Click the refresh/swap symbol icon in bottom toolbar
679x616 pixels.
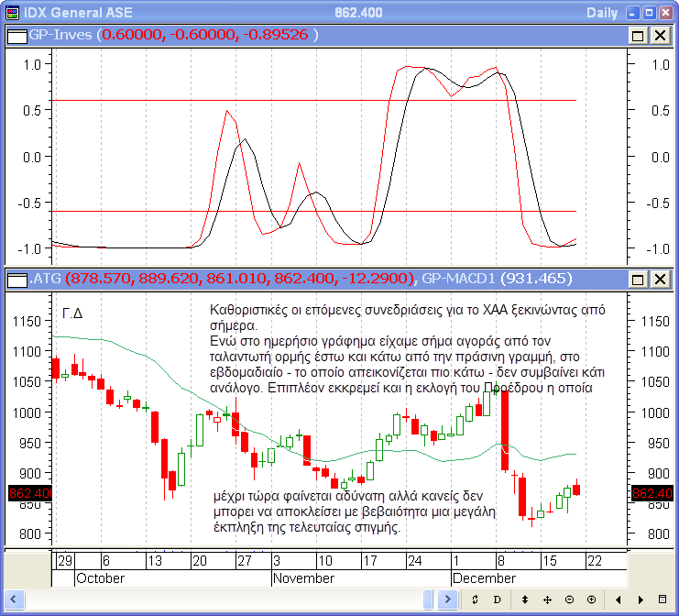click(476, 599)
